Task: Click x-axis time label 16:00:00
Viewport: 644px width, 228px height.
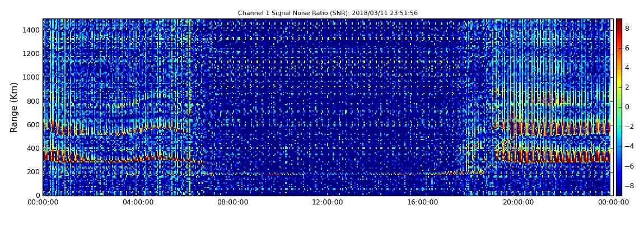Action: pos(423,202)
